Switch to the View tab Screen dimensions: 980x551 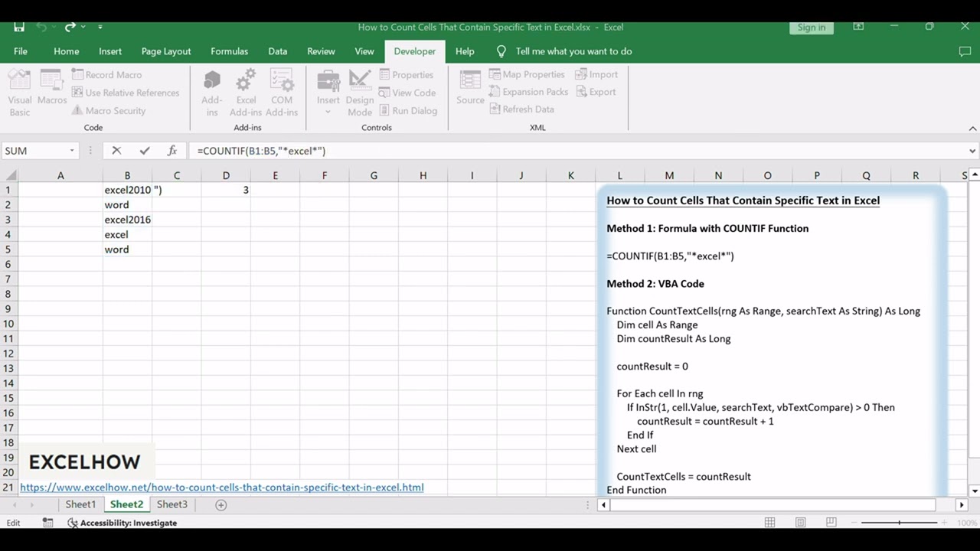click(364, 51)
